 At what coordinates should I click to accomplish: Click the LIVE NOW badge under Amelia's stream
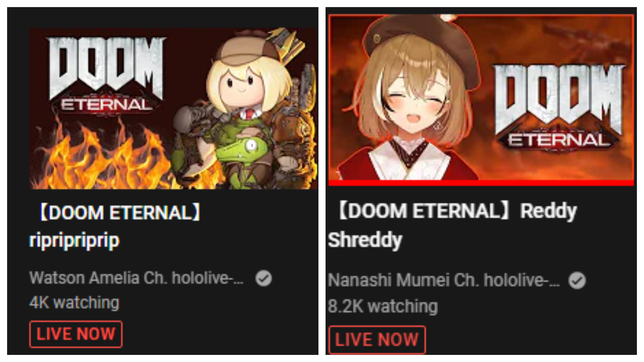[x=76, y=334]
